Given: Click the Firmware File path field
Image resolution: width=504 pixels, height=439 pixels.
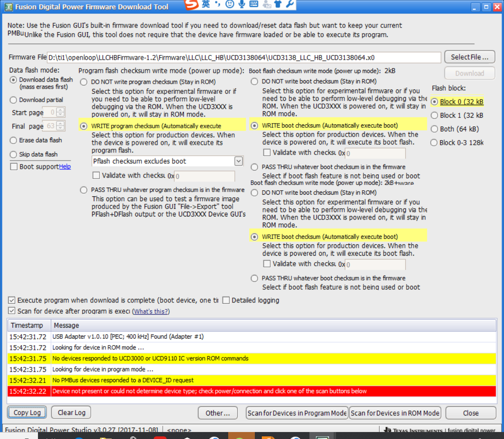Looking at the screenshot, I should tap(244, 58).
